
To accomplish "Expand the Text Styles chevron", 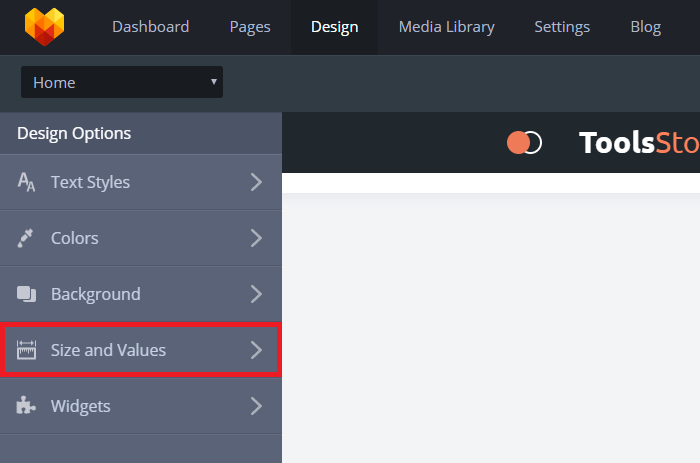I will pyautogui.click(x=256, y=182).
